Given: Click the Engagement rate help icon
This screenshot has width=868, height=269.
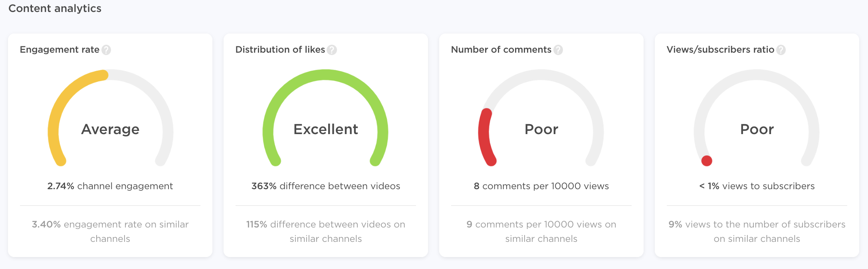Looking at the screenshot, I should tap(106, 50).
